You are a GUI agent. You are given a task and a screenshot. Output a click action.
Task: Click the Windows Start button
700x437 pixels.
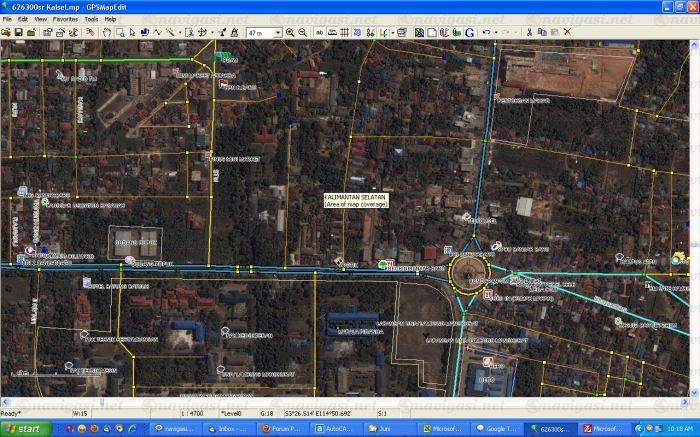(x=24, y=428)
